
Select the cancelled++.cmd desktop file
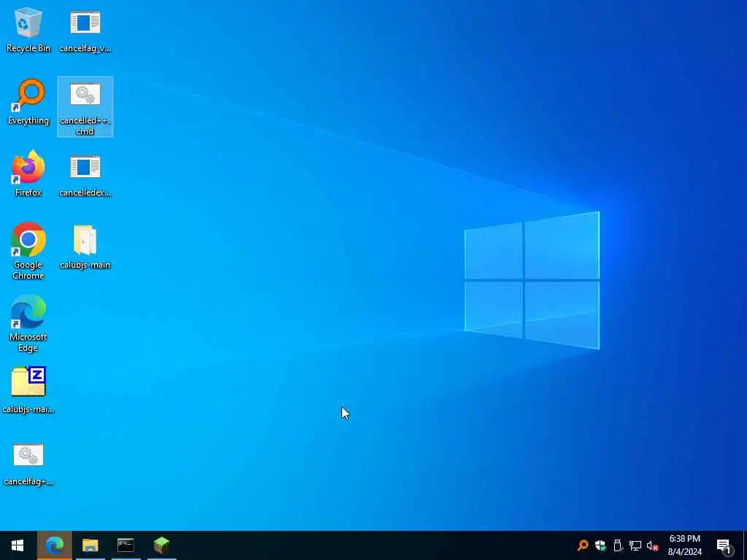tap(85, 106)
